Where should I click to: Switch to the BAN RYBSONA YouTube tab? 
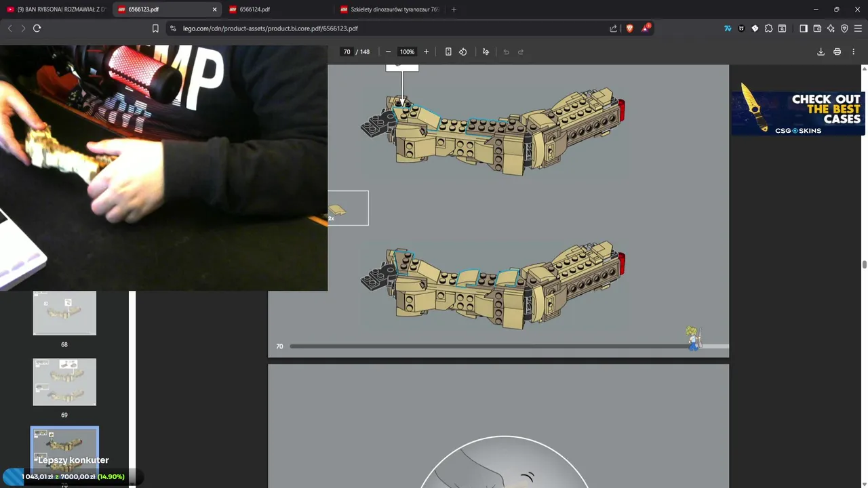tap(56, 9)
